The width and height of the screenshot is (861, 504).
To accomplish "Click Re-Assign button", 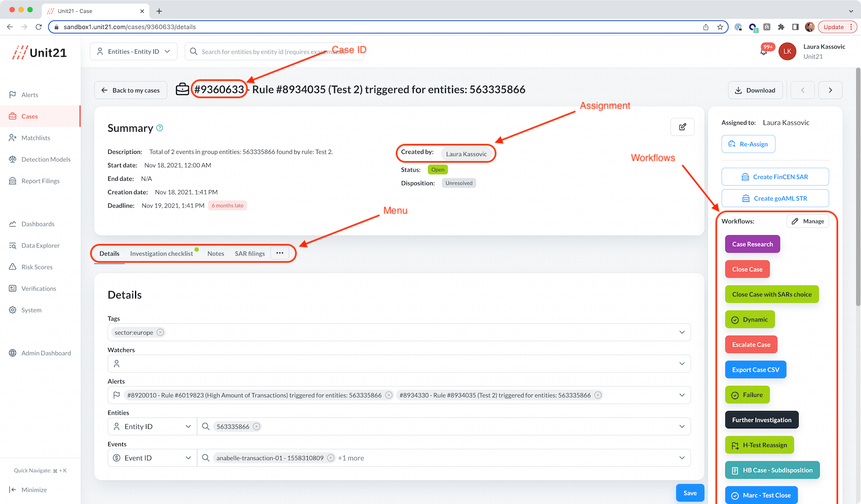I will click(x=748, y=144).
